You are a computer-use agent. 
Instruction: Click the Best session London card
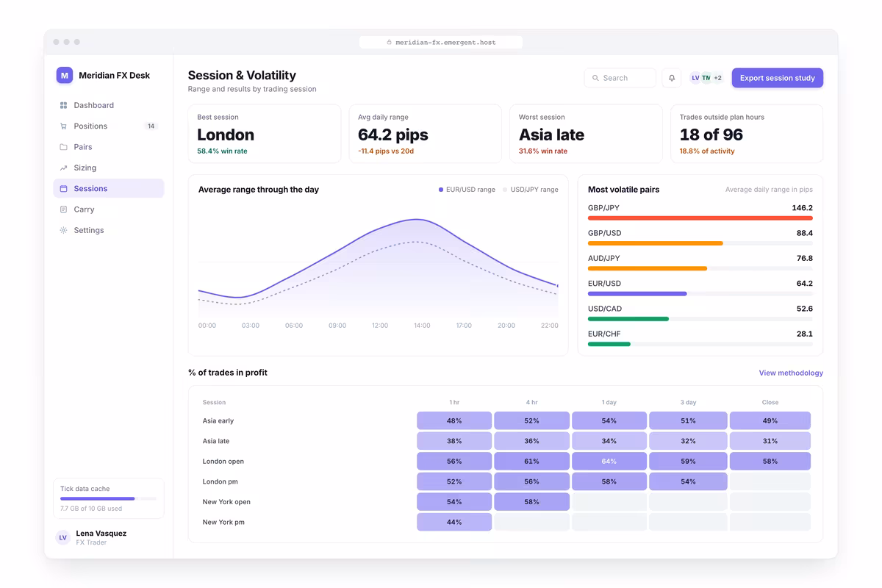pos(265,134)
